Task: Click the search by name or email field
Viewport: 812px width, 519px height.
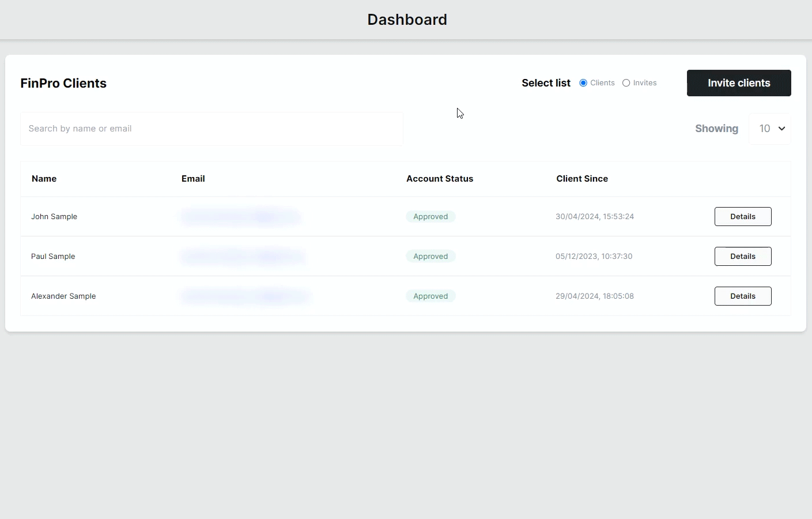Action: [212, 129]
